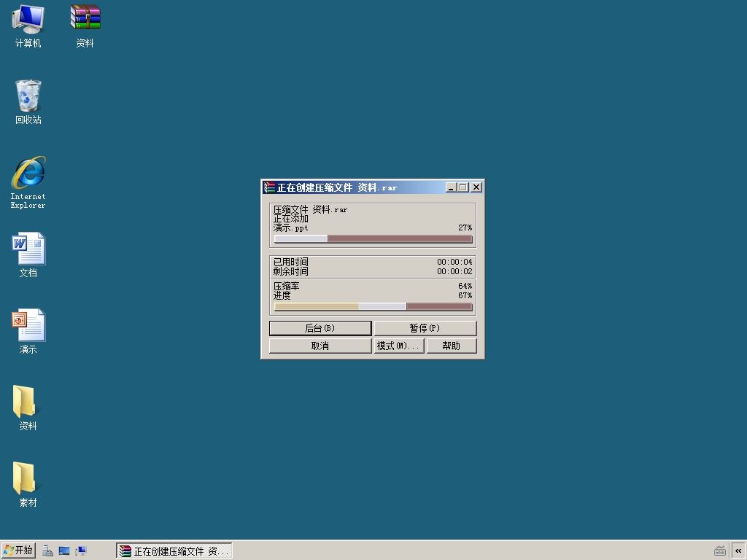Click the 取消 cancel button
Image resolution: width=747 pixels, height=560 pixels.
tap(320, 346)
